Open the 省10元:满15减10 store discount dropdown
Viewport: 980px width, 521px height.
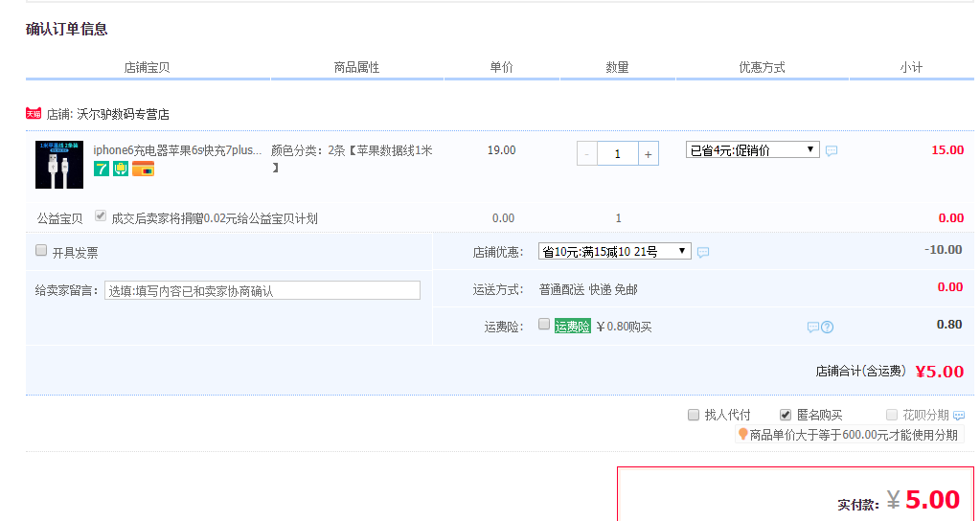[x=614, y=251]
